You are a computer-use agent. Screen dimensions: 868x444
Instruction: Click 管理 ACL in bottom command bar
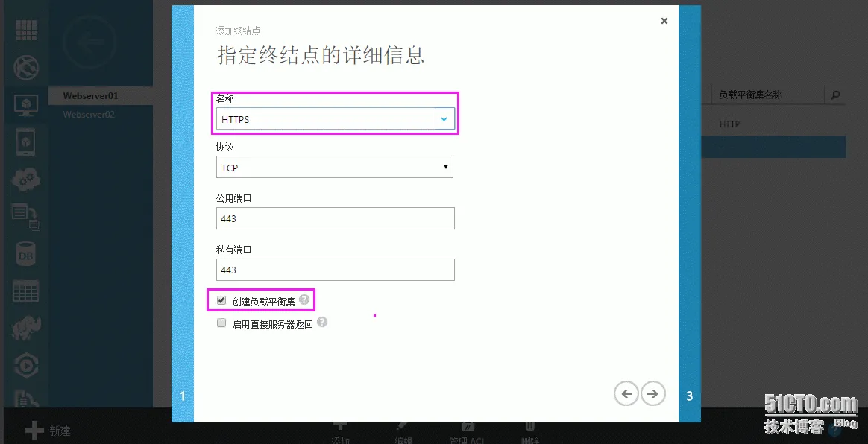[x=467, y=432]
